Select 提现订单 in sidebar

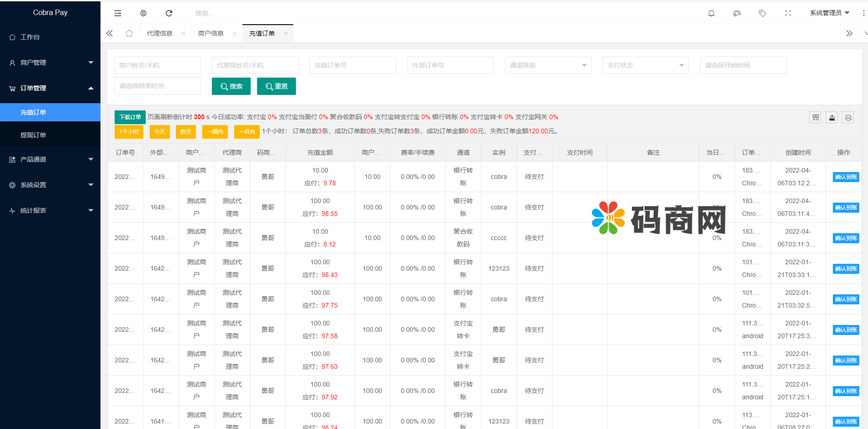[x=33, y=135]
